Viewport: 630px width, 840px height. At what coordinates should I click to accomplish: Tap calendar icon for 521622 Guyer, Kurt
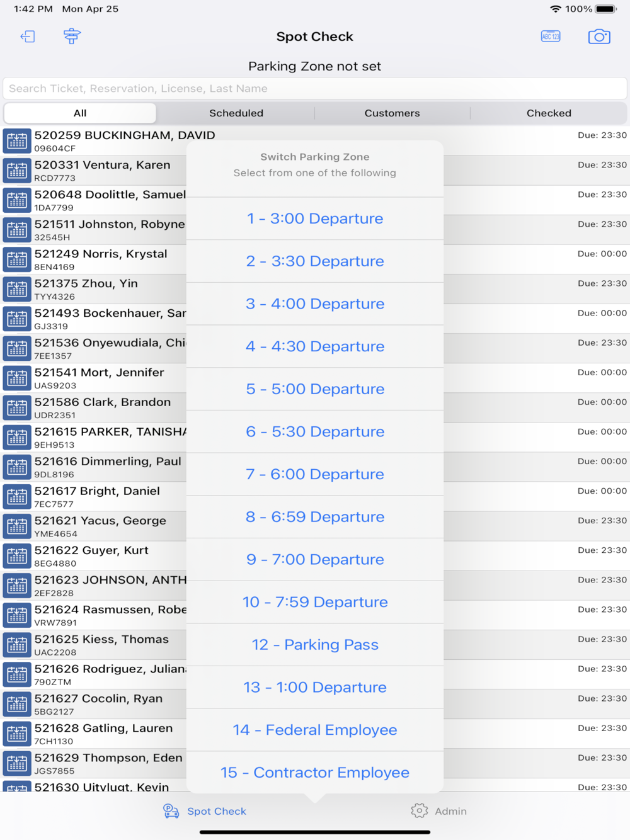[17, 555]
